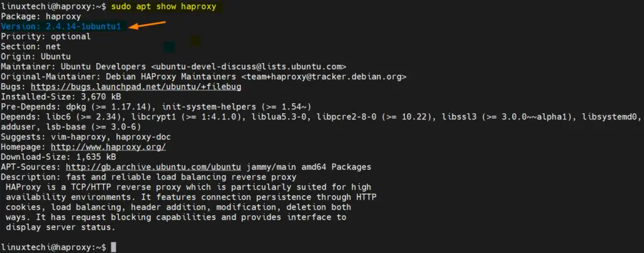Image resolution: width=644 pixels, height=253 pixels.
Task: Click the Download-Size 1,635 kB text
Action: [x=58, y=157]
